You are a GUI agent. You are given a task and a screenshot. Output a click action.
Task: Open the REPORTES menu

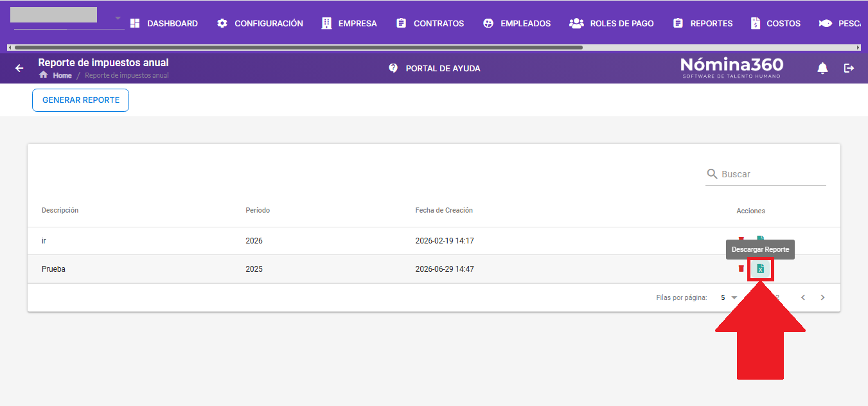click(x=703, y=23)
